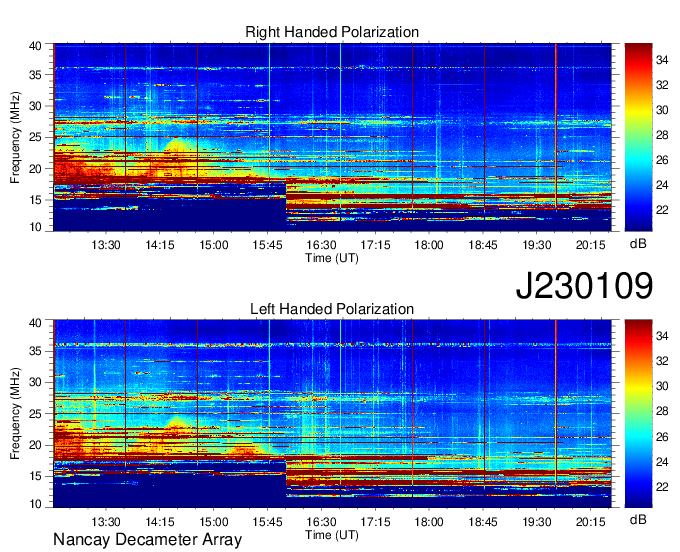Select the 20 MHz tick label on the bottom plot
This screenshot has height=552, width=680.
pyautogui.click(x=36, y=445)
